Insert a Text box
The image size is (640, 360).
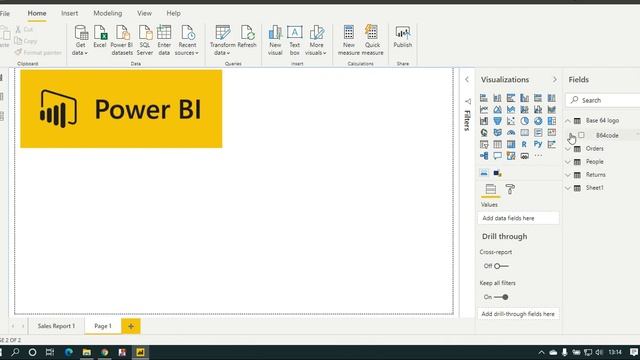[294, 40]
